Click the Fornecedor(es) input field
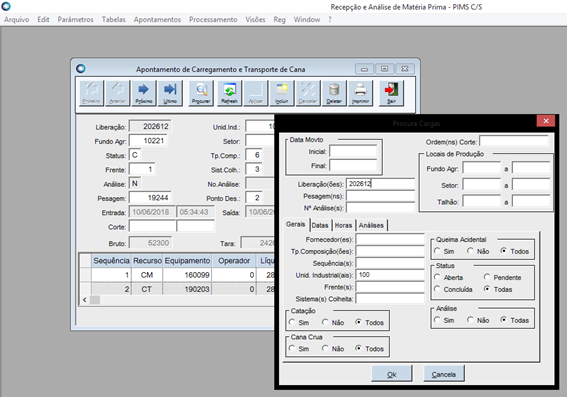This screenshot has height=397, width=567. pos(390,239)
